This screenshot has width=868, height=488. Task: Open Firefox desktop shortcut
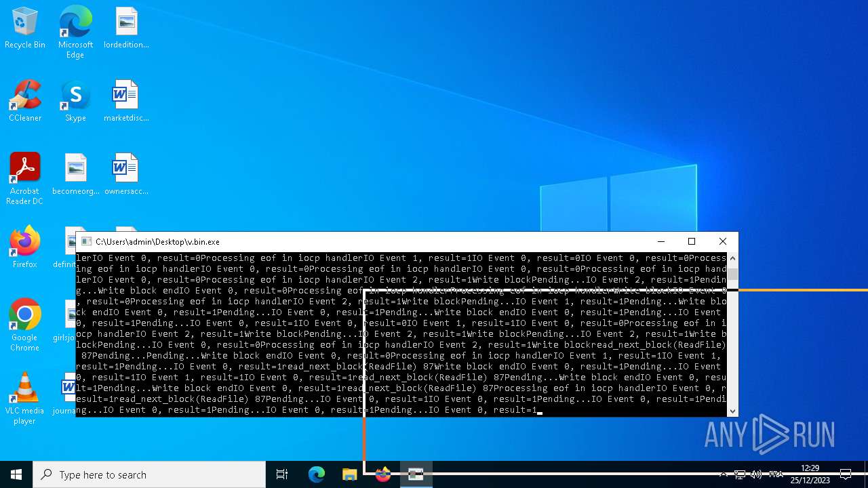tap(25, 247)
